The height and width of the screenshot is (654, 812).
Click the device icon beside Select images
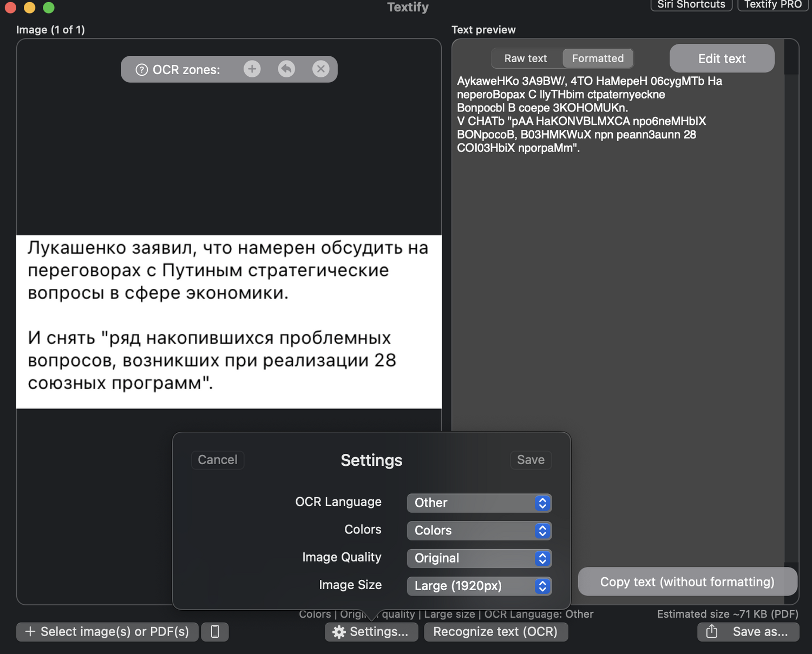[x=215, y=631]
